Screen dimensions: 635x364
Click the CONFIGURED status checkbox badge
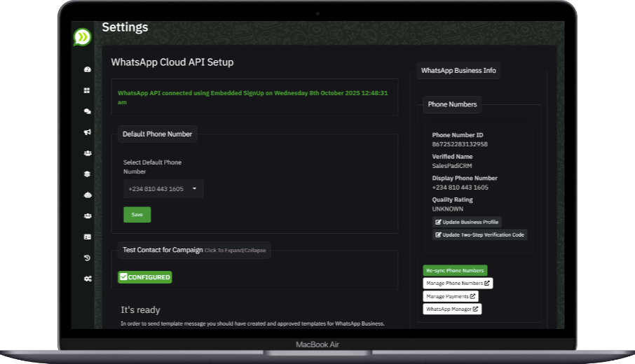point(145,277)
